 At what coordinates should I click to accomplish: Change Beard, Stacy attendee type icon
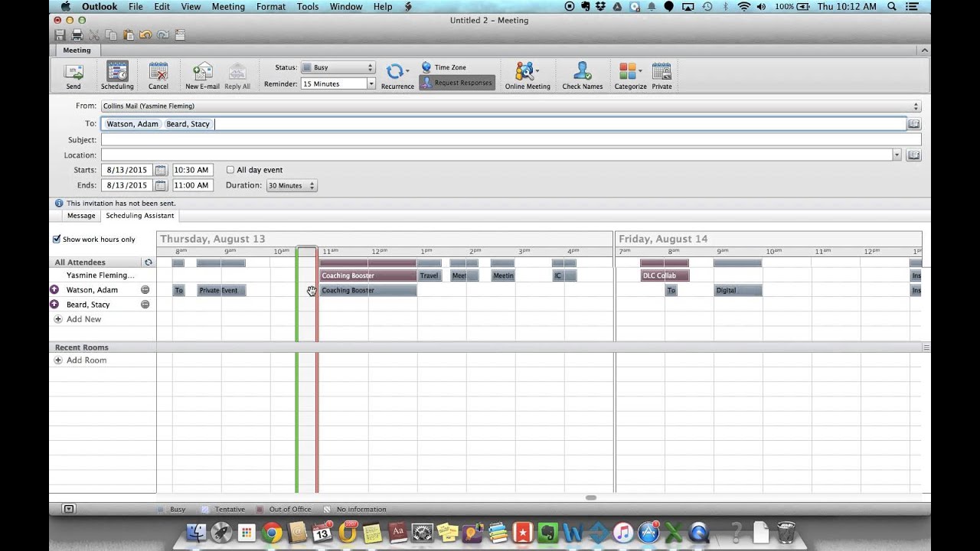[x=54, y=305]
